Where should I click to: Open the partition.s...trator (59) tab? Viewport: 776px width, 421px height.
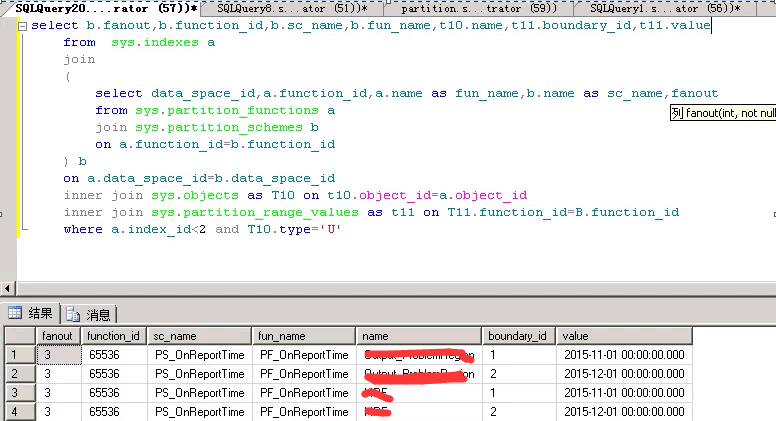479,8
